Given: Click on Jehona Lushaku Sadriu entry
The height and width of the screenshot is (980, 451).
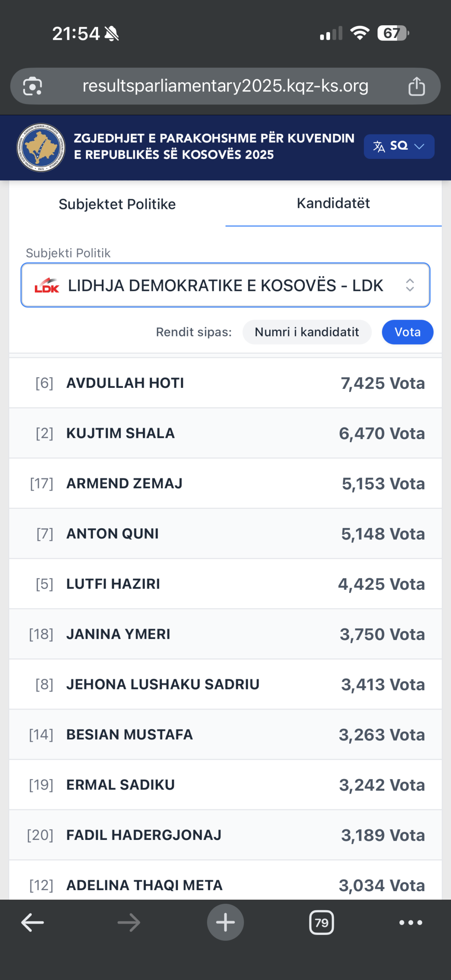Looking at the screenshot, I should pyautogui.click(x=225, y=684).
